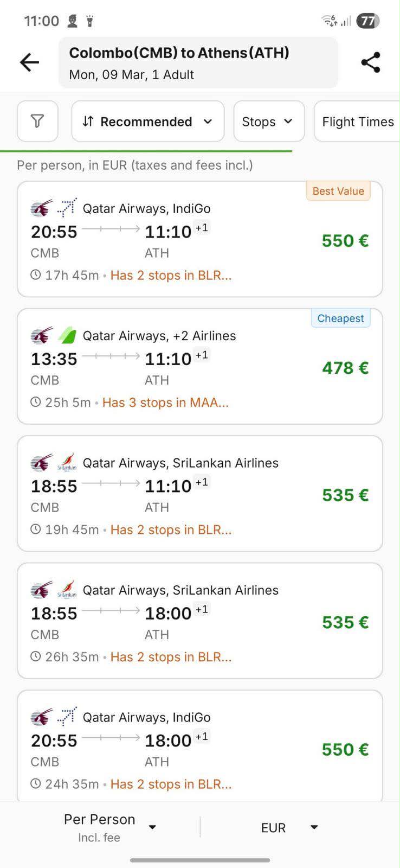The width and height of the screenshot is (400, 868).
Task: Tap the IndiGo logo on Best Value flight
Action: (67, 208)
